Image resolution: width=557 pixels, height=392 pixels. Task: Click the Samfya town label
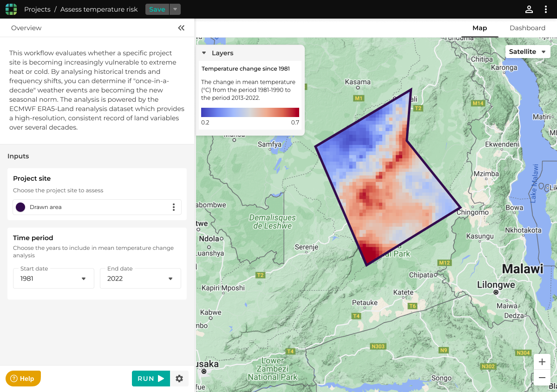[269, 144]
